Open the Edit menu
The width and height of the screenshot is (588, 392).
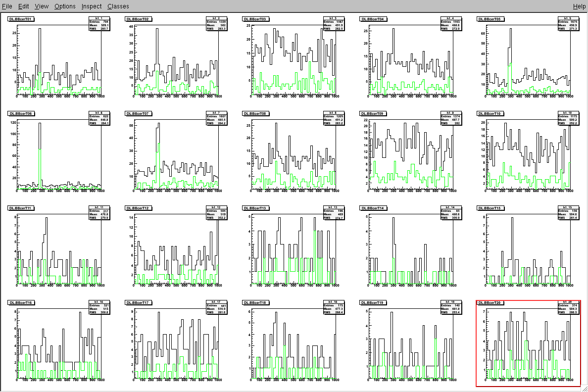24,6
